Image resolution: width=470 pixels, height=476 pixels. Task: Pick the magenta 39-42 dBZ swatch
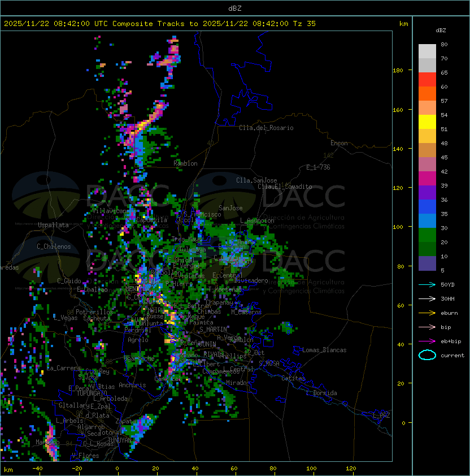click(427, 179)
